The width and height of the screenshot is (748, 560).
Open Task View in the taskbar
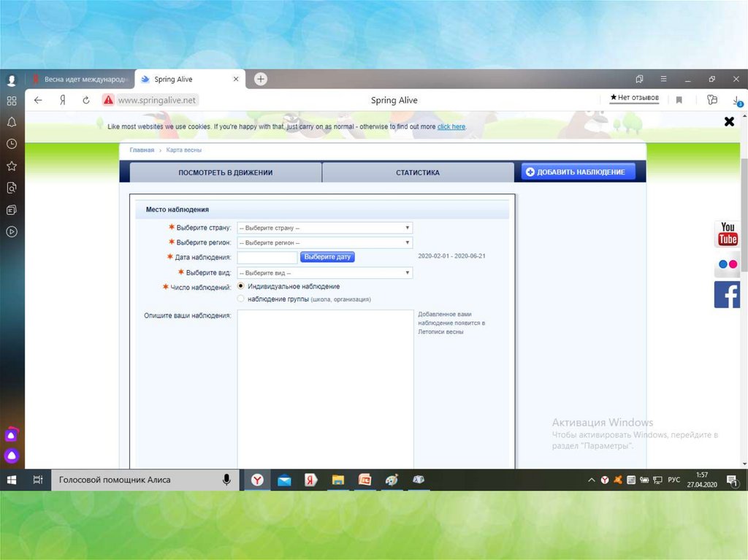[38, 480]
